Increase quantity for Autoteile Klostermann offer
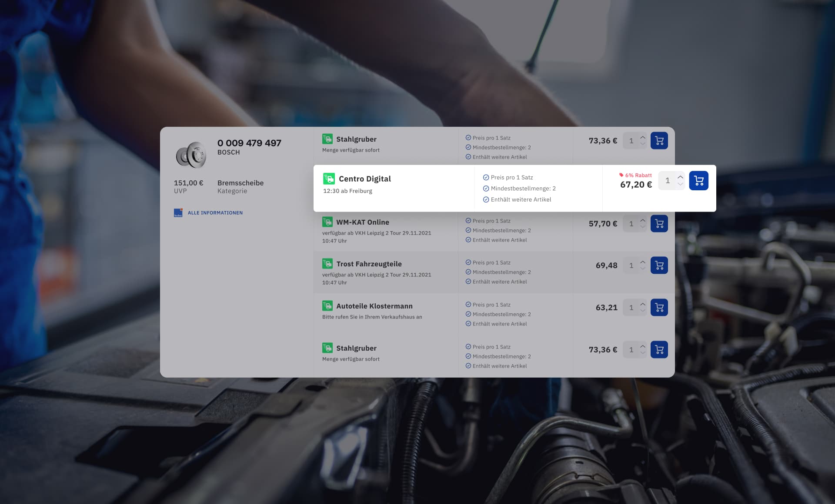The height and width of the screenshot is (504, 835). [643, 304]
